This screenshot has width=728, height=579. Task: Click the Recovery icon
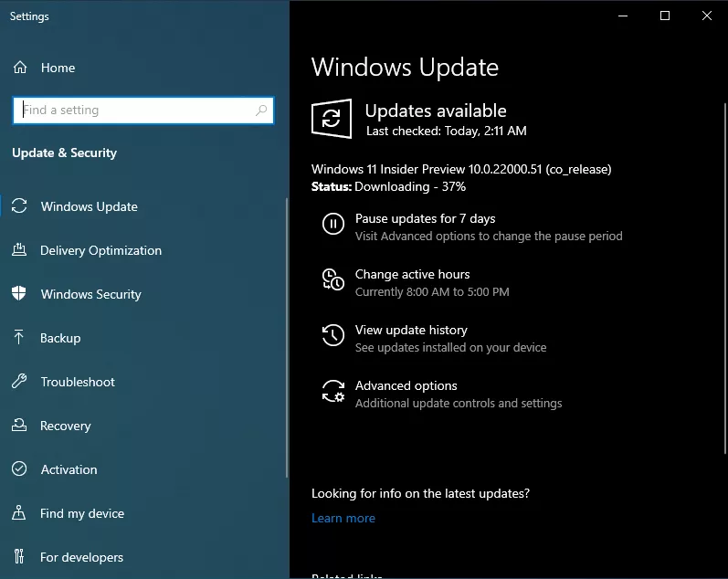19,425
